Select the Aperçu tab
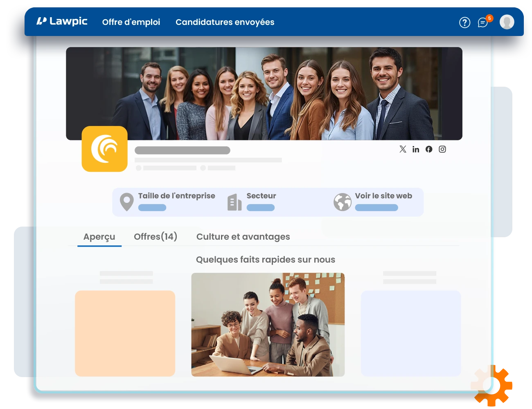 point(99,237)
